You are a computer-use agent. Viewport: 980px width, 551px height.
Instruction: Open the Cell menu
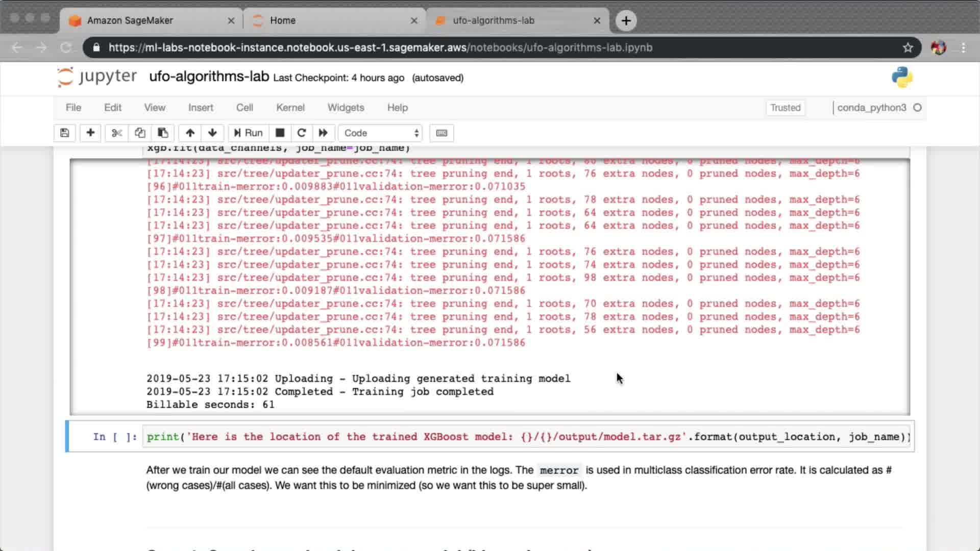pos(244,107)
